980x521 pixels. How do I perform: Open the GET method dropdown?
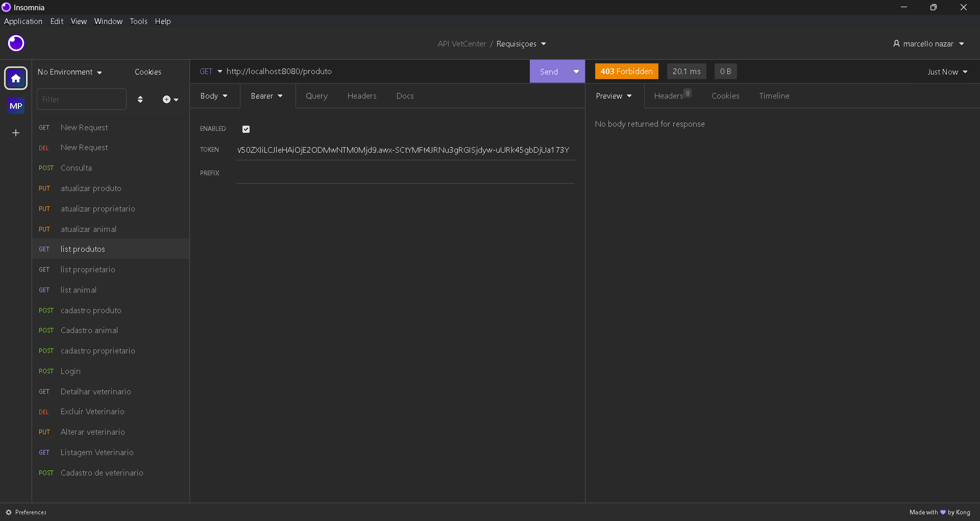[211, 72]
